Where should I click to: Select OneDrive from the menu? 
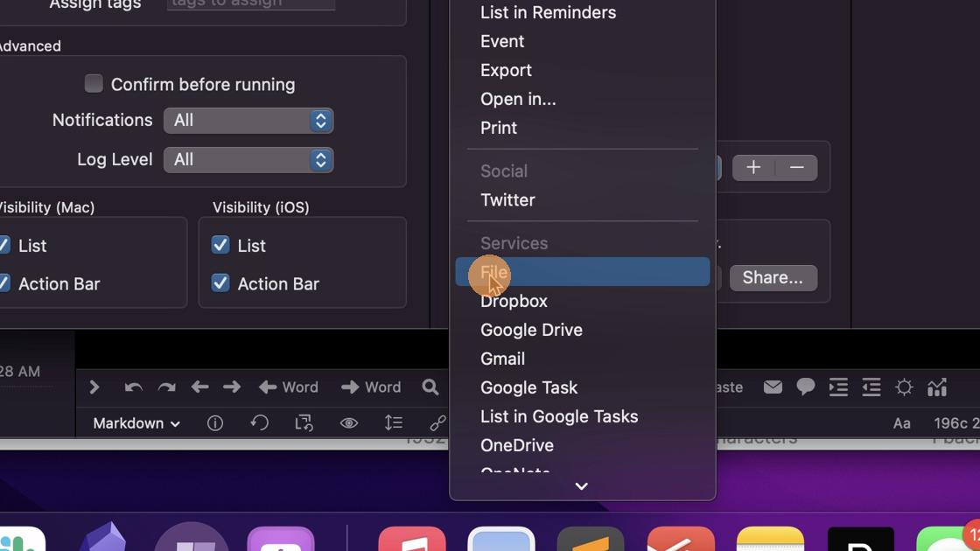coord(583,445)
